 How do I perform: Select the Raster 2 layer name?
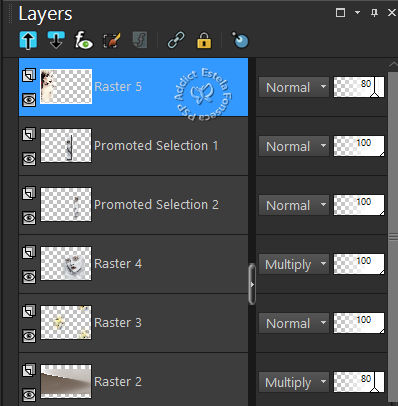click(x=118, y=382)
